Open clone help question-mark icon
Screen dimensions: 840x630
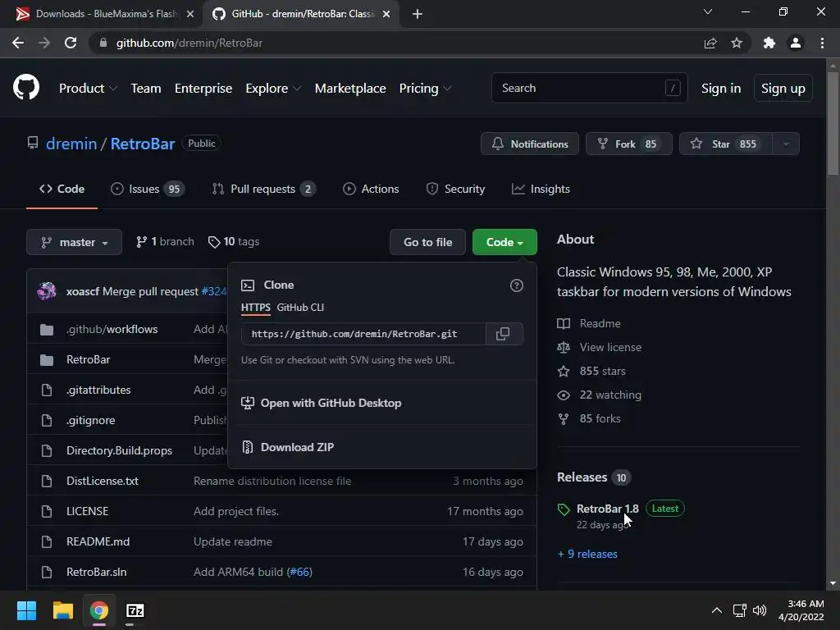click(517, 285)
